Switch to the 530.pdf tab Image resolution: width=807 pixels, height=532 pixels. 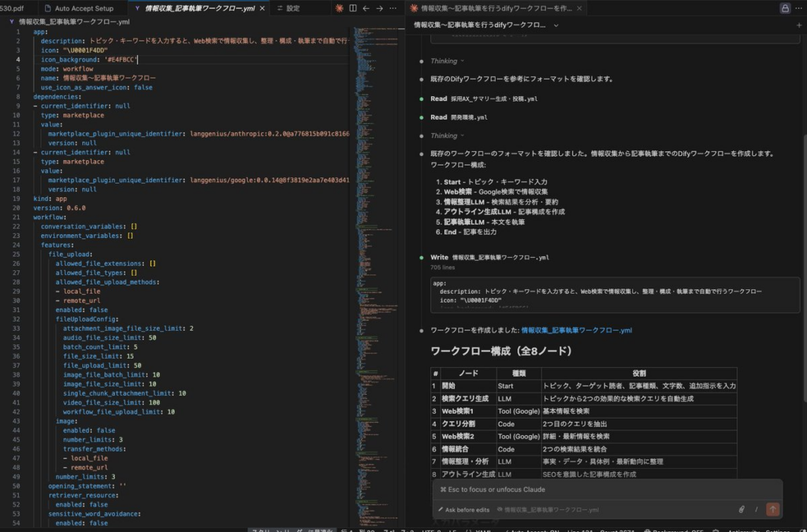pyautogui.click(x=12, y=8)
